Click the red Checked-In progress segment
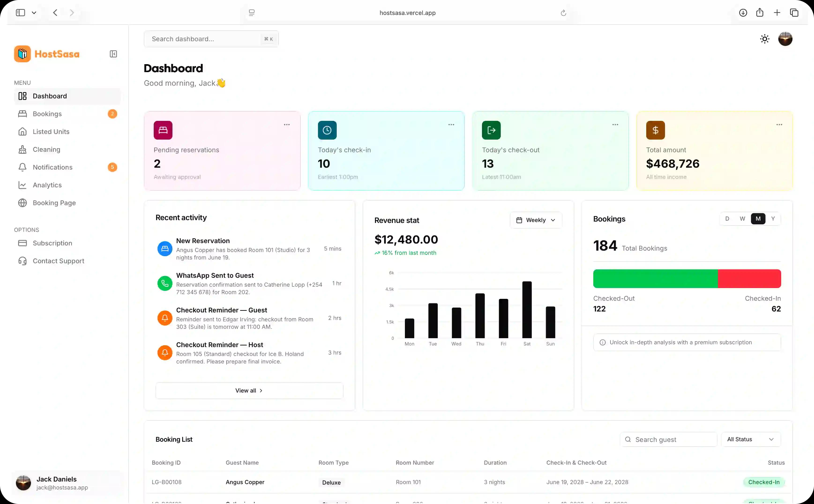The height and width of the screenshot is (504, 814). pyautogui.click(x=749, y=279)
